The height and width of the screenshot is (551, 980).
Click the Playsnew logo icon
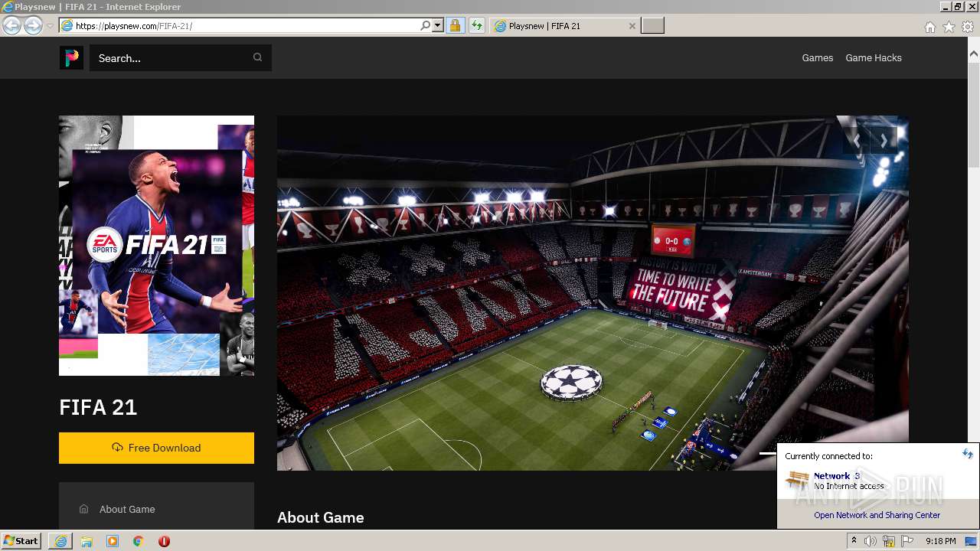pos(71,57)
